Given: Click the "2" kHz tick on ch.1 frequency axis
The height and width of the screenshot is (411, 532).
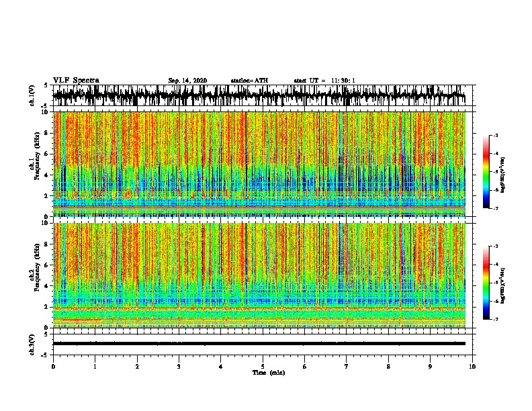Looking at the screenshot, I should coord(46,196).
